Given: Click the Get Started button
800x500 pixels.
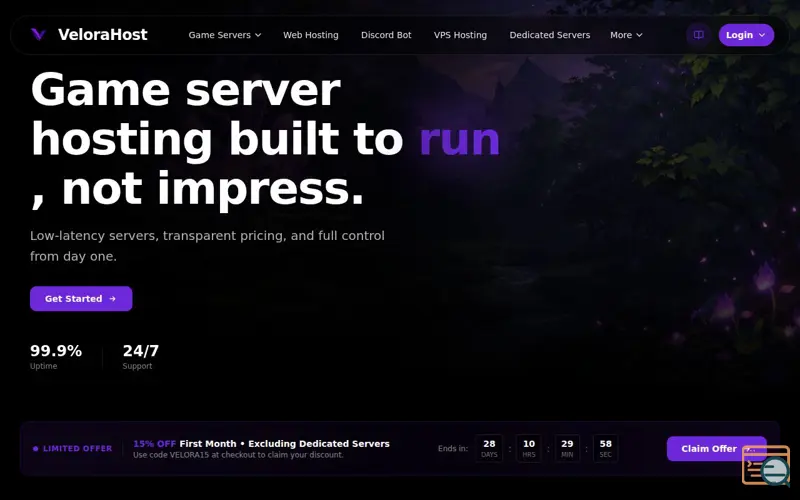Looking at the screenshot, I should pos(81,298).
